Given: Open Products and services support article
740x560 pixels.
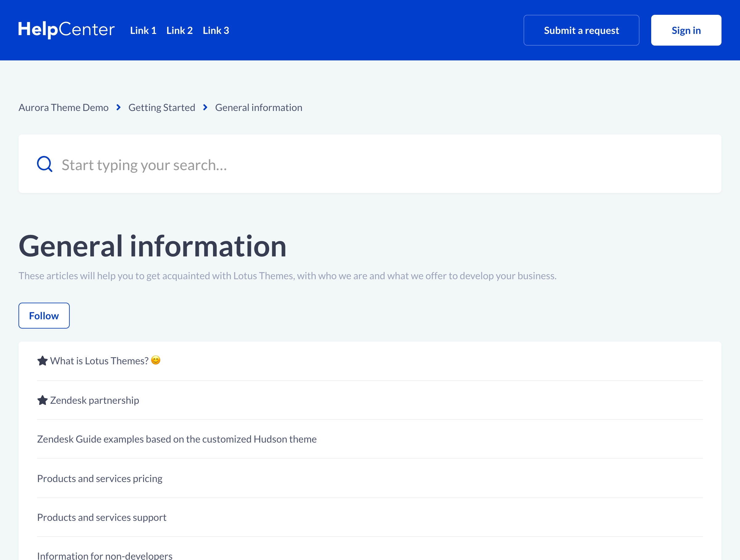Looking at the screenshot, I should coord(102,517).
